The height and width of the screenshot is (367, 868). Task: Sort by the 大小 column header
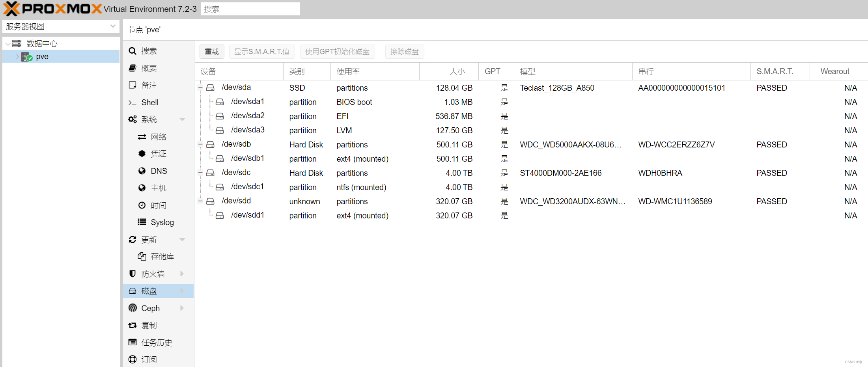(449, 71)
